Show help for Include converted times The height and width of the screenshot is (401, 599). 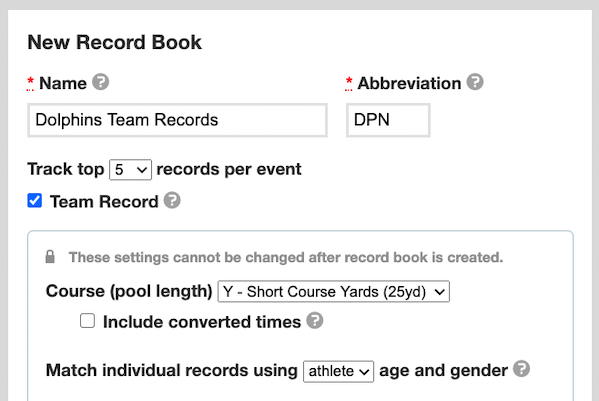coord(315,320)
